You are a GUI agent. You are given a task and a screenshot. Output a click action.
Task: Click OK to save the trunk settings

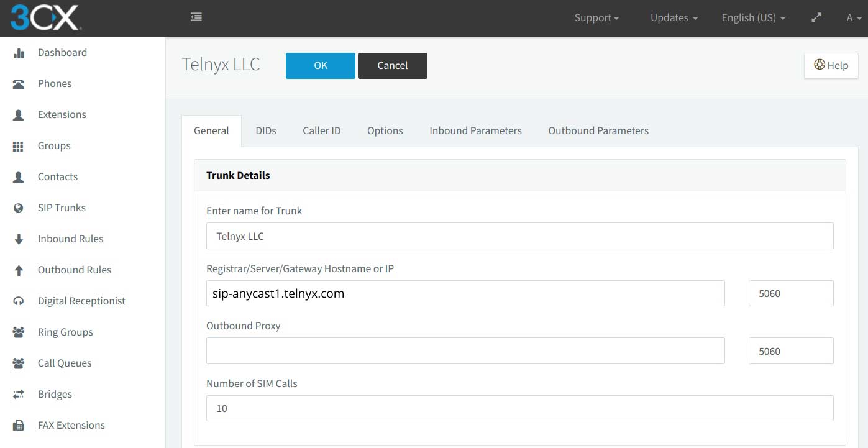(x=320, y=65)
